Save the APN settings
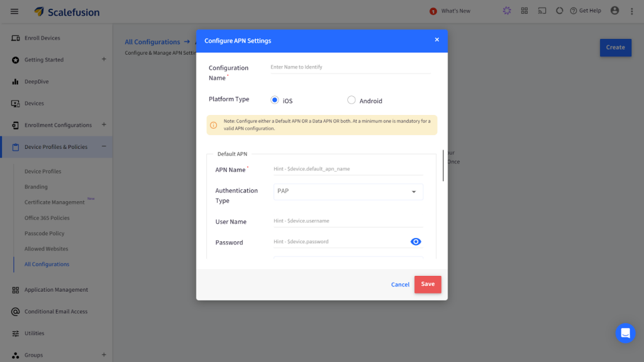This screenshot has height=362, width=644. pos(428,284)
